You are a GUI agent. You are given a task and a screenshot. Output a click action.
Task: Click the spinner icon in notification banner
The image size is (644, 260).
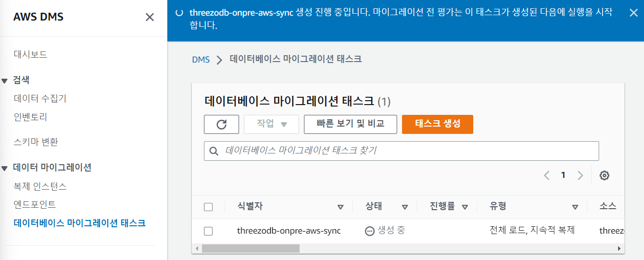(x=179, y=13)
